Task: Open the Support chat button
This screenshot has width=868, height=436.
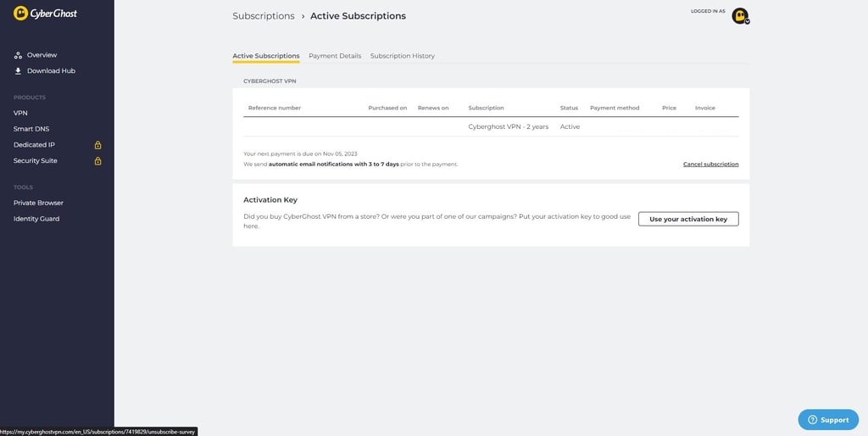Action: tap(828, 420)
